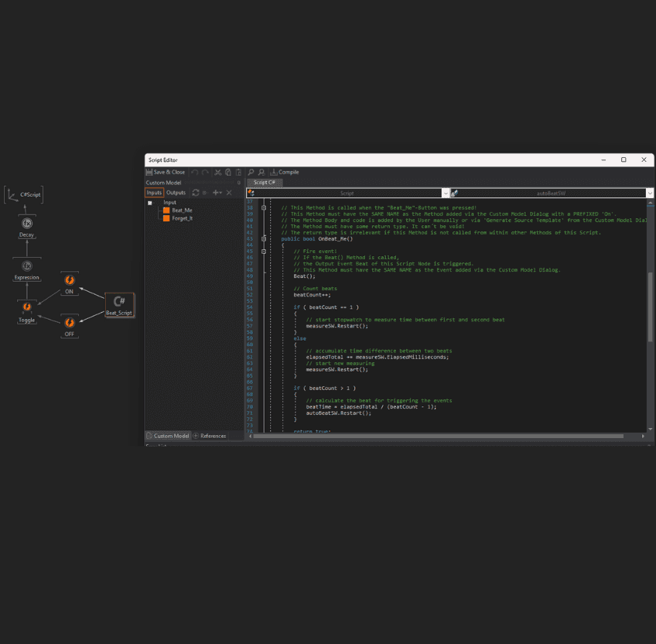656x644 pixels.
Task: Open the autoBeatSW member dropdown
Action: 649,193
